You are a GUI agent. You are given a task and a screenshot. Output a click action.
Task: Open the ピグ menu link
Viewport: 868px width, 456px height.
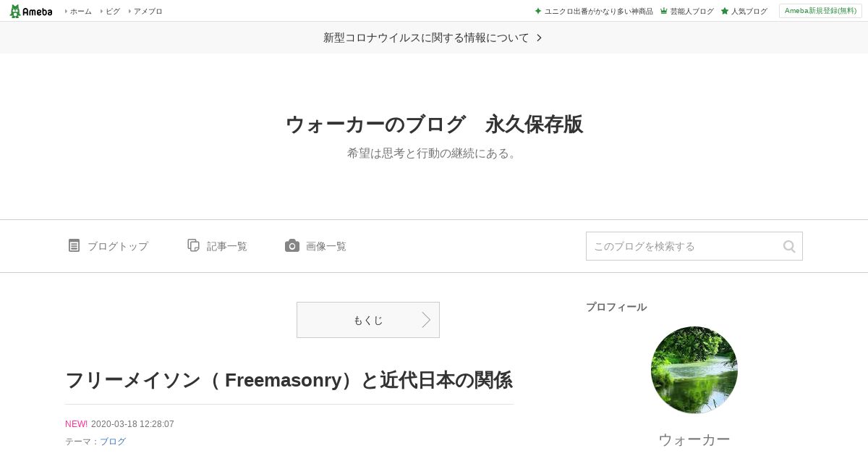tap(113, 11)
